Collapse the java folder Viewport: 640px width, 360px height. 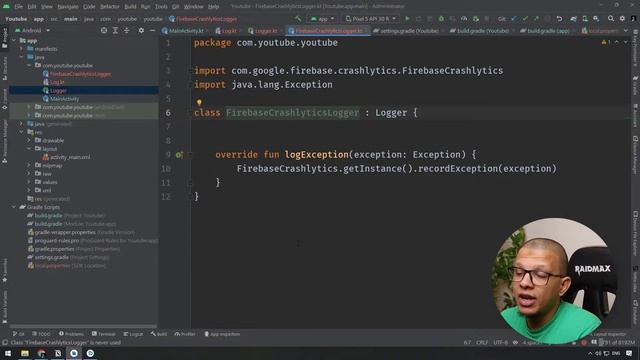[21, 57]
